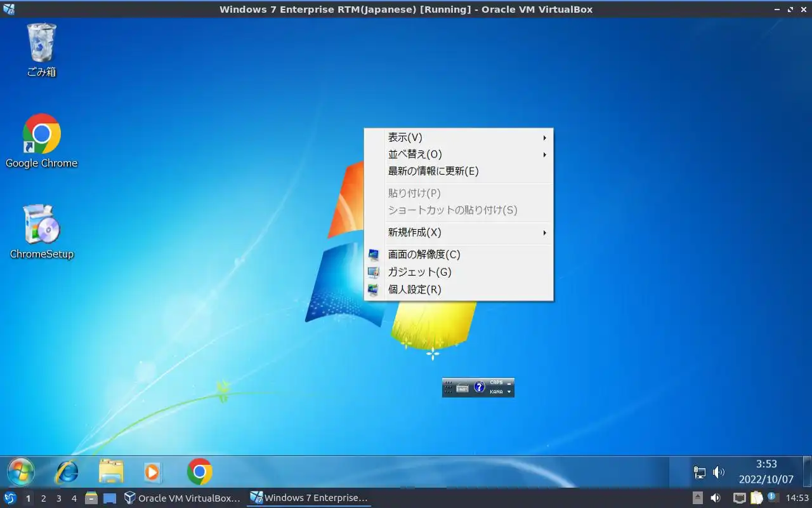This screenshot has height=508, width=812.
Task: Open the host wired network tray icon
Action: tap(740, 498)
